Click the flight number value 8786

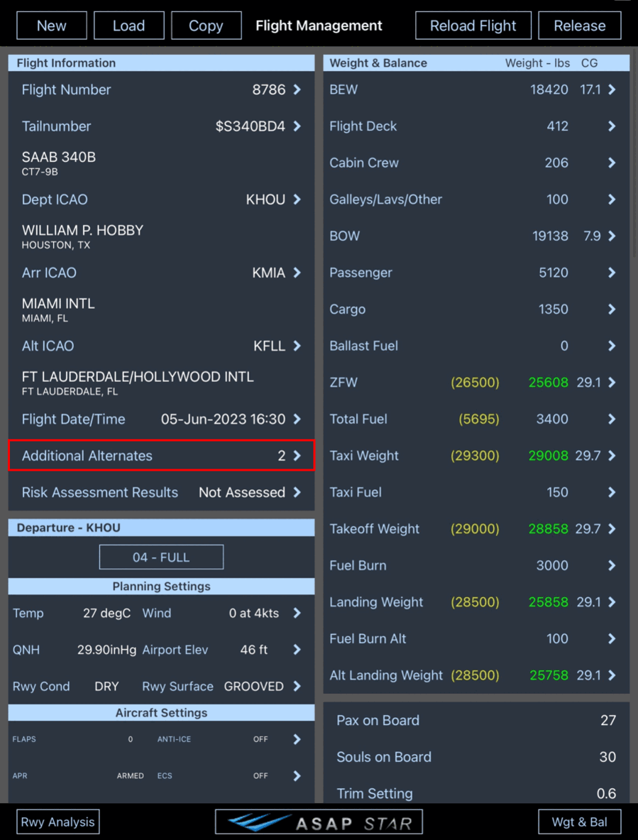[269, 89]
